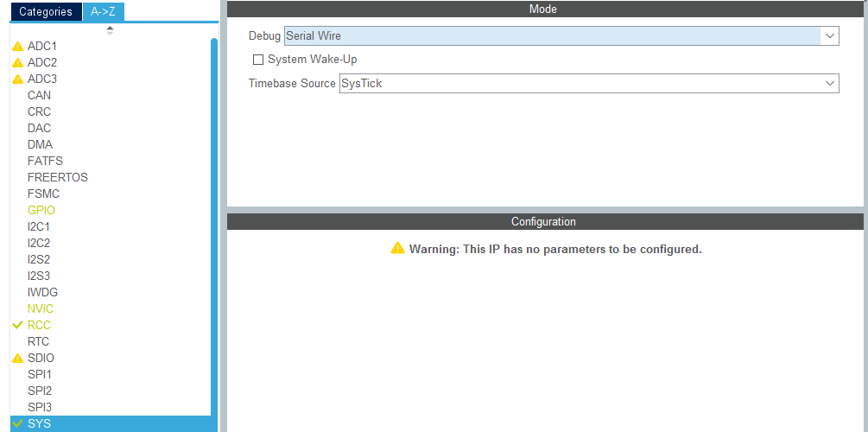Switch to the Categories tab
This screenshot has width=868, height=432.
[x=46, y=11]
